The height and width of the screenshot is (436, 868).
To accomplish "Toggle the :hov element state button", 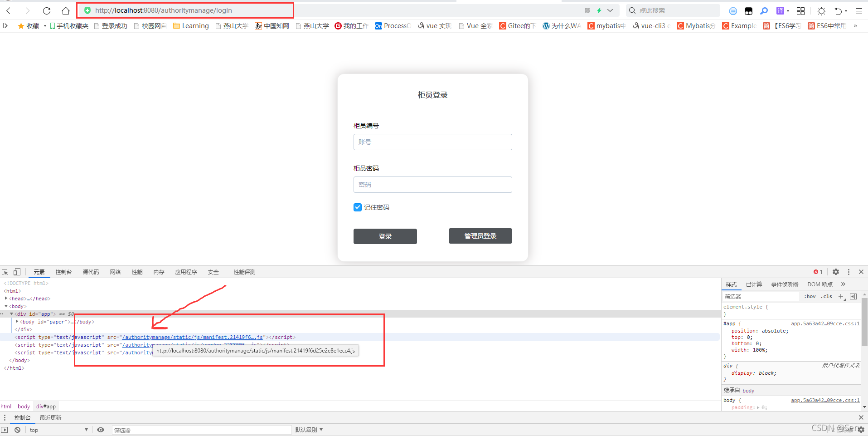I will tap(810, 296).
